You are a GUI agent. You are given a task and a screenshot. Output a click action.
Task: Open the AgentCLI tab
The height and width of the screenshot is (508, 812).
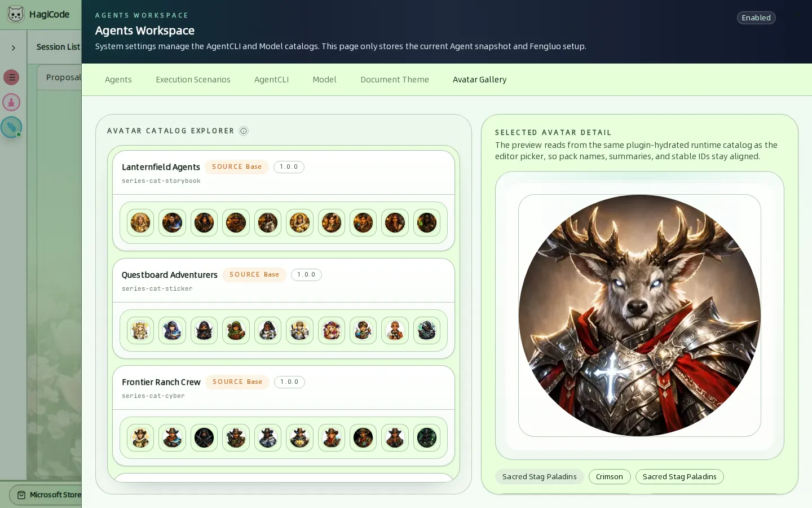point(271,80)
